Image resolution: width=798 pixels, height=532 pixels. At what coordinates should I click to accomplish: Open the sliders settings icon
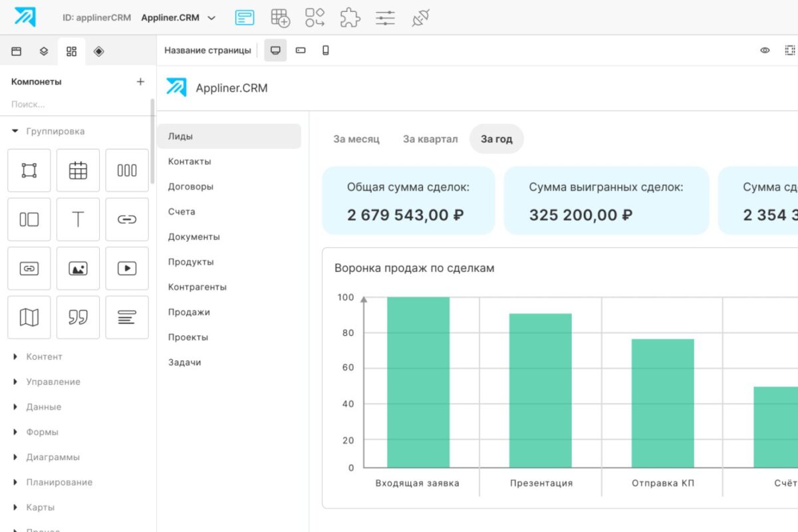click(x=385, y=18)
